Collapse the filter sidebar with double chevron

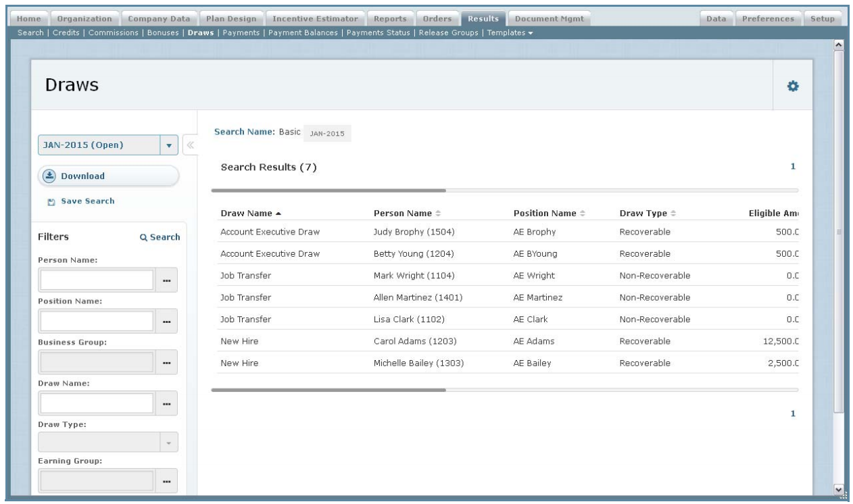tap(190, 145)
